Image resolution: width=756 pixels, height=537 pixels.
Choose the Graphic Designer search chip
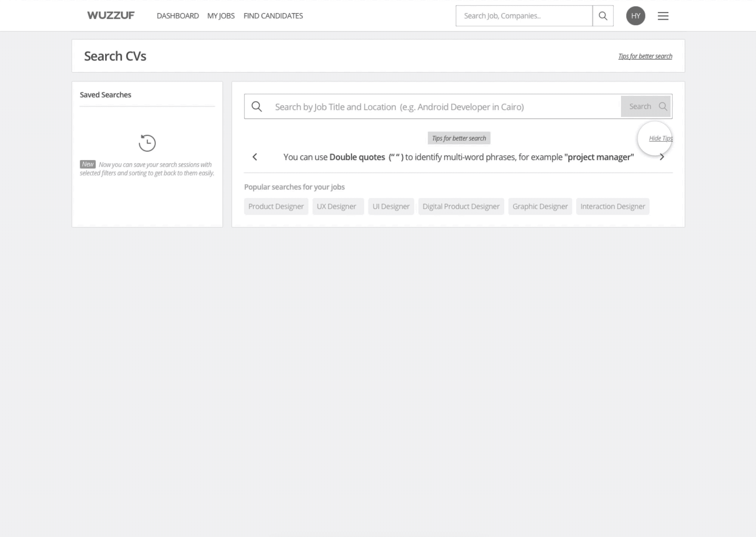coord(540,206)
